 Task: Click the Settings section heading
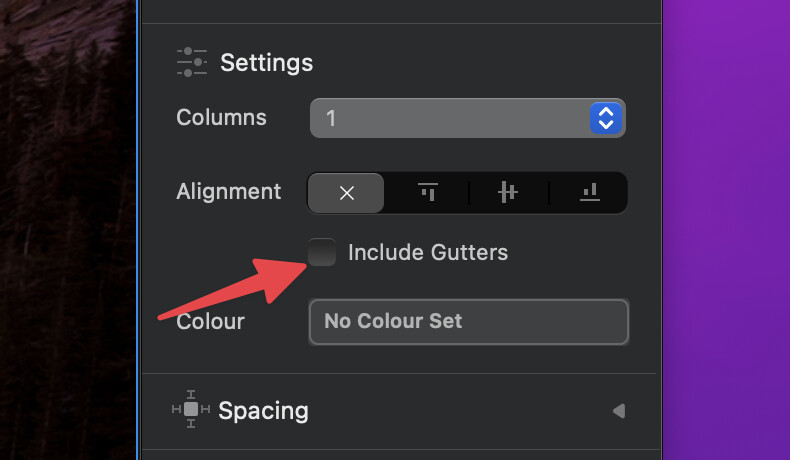point(266,63)
